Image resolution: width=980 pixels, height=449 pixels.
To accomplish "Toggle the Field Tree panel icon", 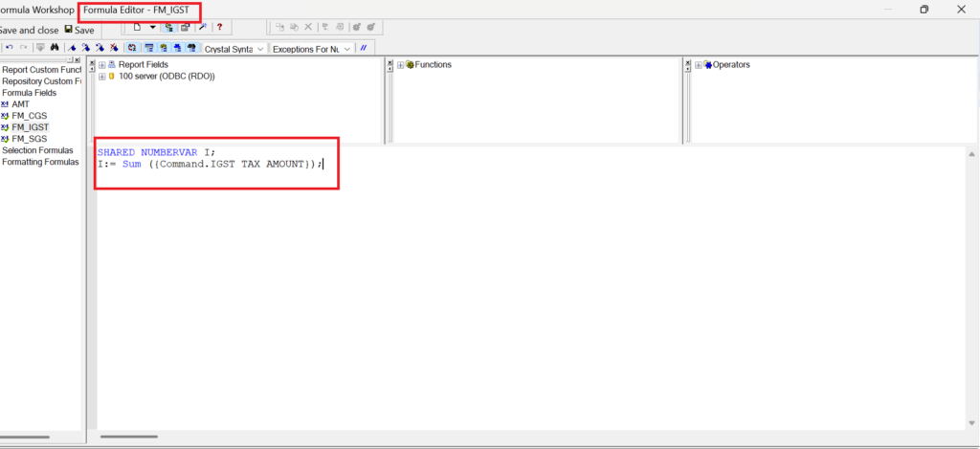I will click(x=149, y=47).
